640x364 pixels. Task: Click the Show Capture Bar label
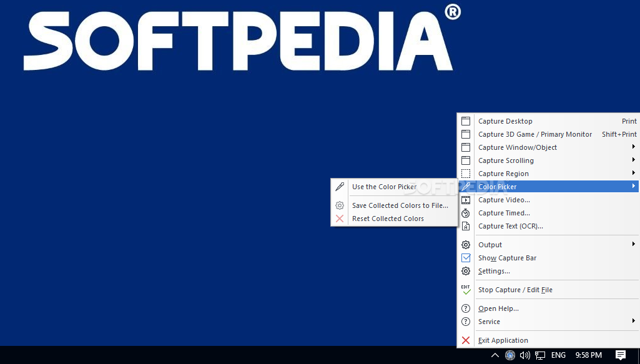[x=508, y=258]
